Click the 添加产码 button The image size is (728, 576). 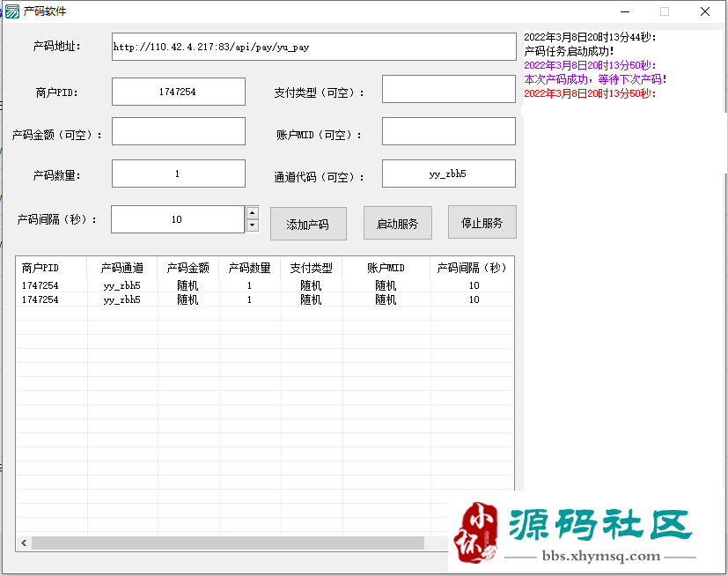[308, 224]
